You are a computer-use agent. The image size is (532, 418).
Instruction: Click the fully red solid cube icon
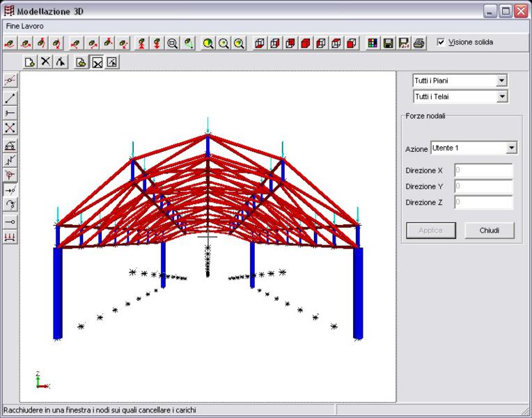[x=306, y=43]
